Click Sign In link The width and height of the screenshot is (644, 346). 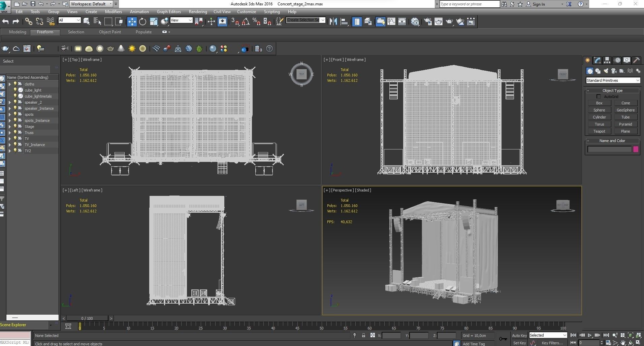click(x=539, y=4)
